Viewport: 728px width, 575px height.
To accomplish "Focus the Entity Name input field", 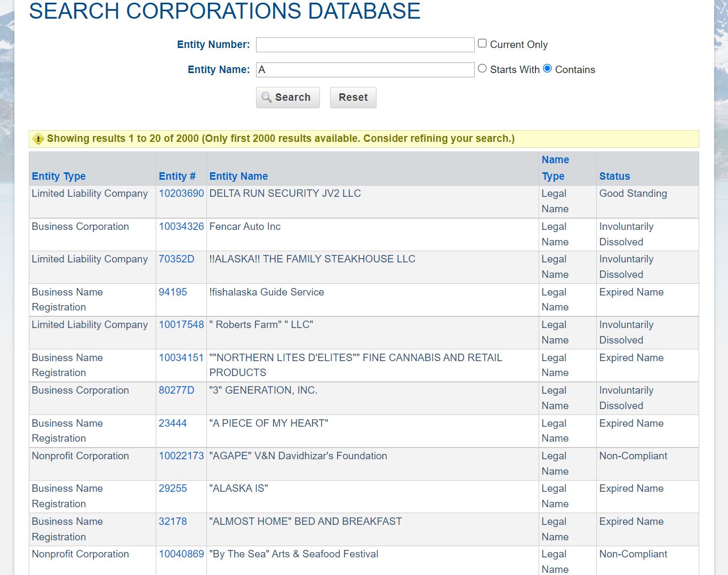I will (x=365, y=70).
